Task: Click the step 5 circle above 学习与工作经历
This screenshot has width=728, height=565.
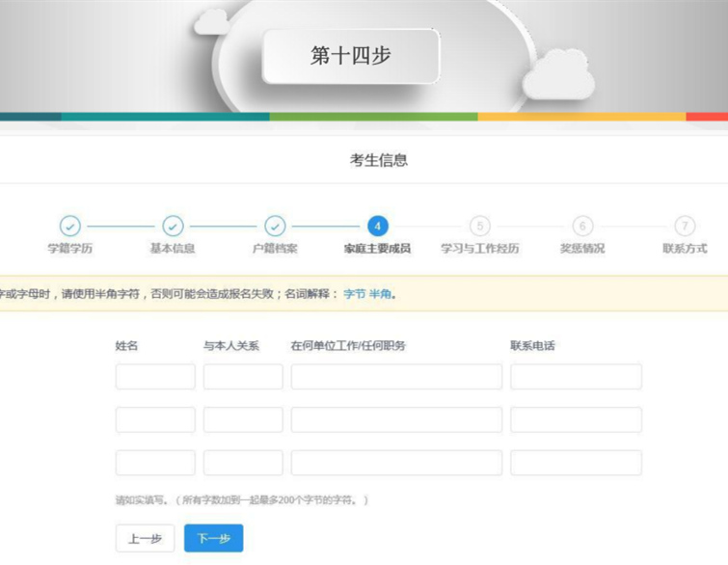Action: coord(479,226)
